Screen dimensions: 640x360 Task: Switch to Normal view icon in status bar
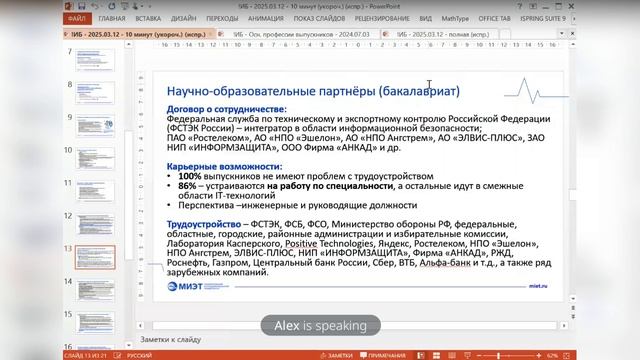tap(421, 356)
